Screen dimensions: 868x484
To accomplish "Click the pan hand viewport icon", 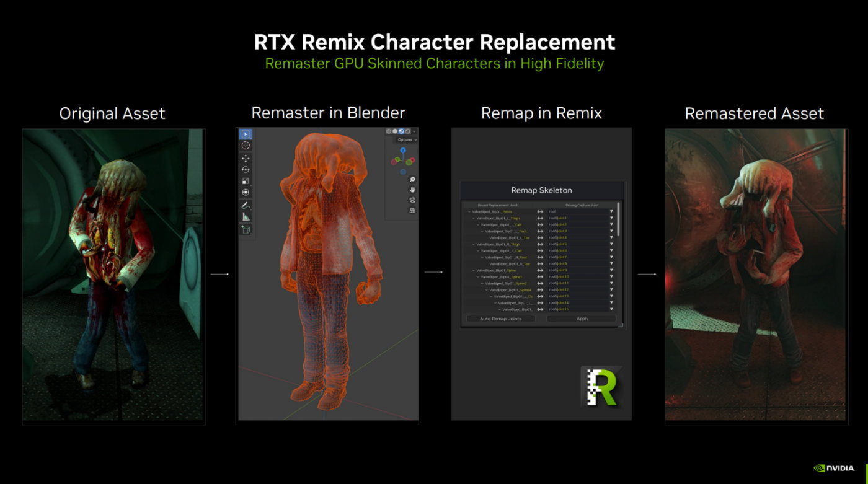I will [412, 190].
